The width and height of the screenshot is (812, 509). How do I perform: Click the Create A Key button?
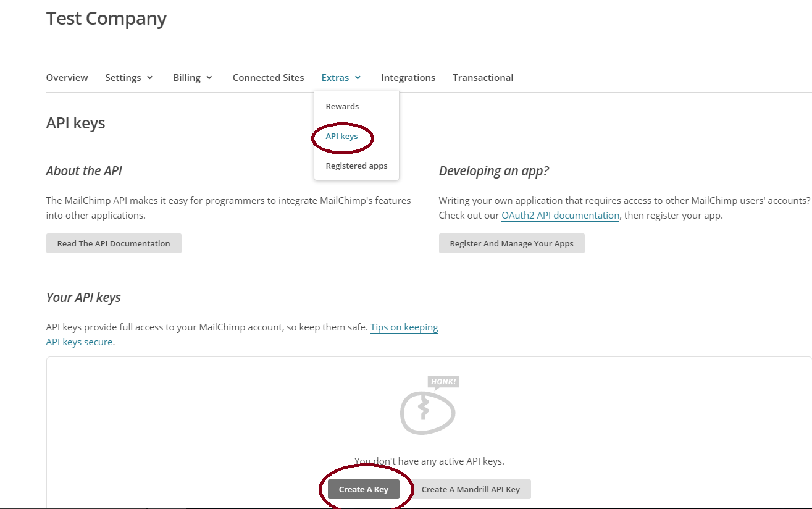point(363,489)
